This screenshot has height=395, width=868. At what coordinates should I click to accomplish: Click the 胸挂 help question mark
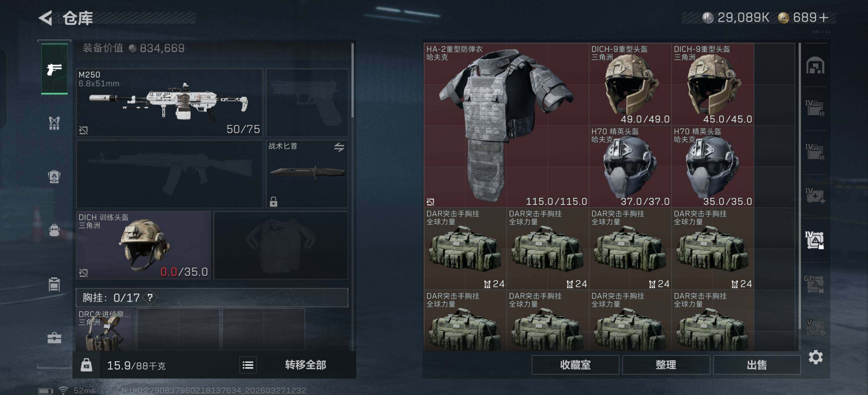pyautogui.click(x=150, y=297)
